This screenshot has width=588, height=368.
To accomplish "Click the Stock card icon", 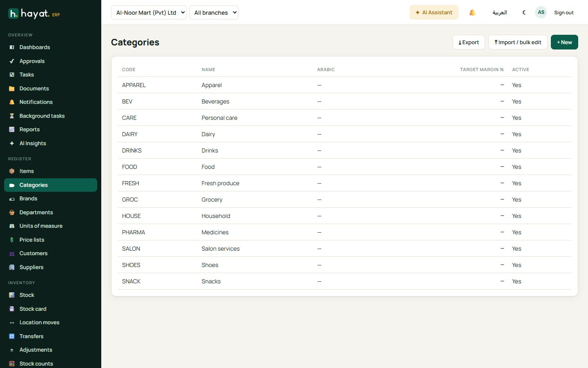I will click(12, 309).
